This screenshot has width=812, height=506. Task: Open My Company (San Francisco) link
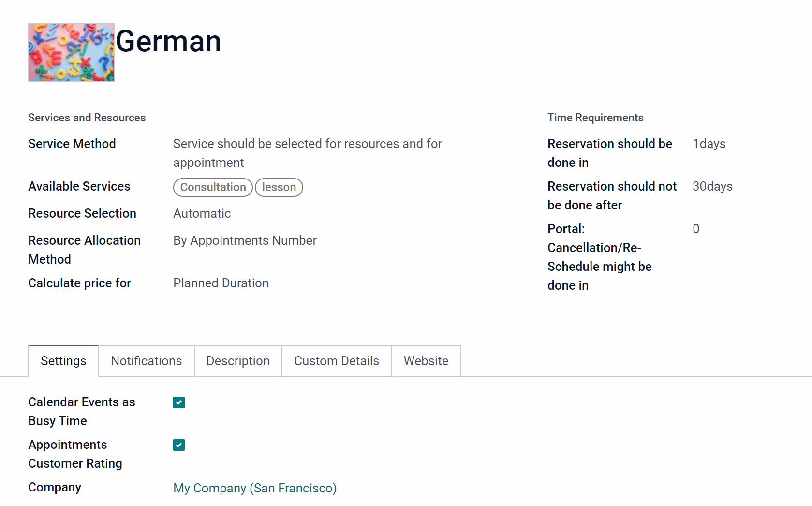pyautogui.click(x=255, y=488)
